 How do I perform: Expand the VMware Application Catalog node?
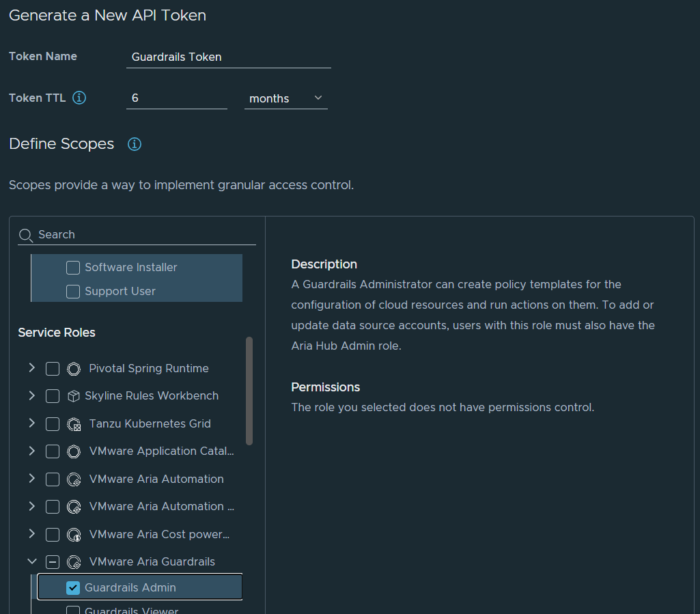tap(31, 451)
